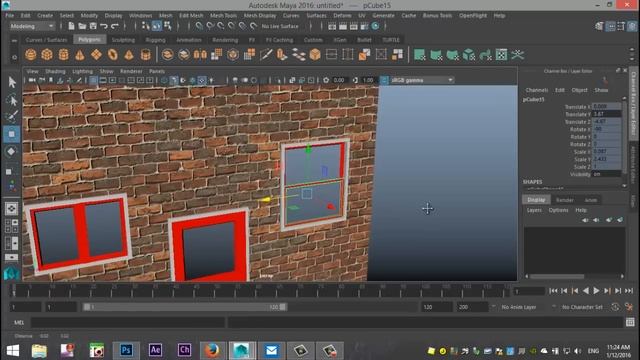Click the Bevel cube shelf icon
This screenshot has height=360, width=640.
[x=315, y=54]
